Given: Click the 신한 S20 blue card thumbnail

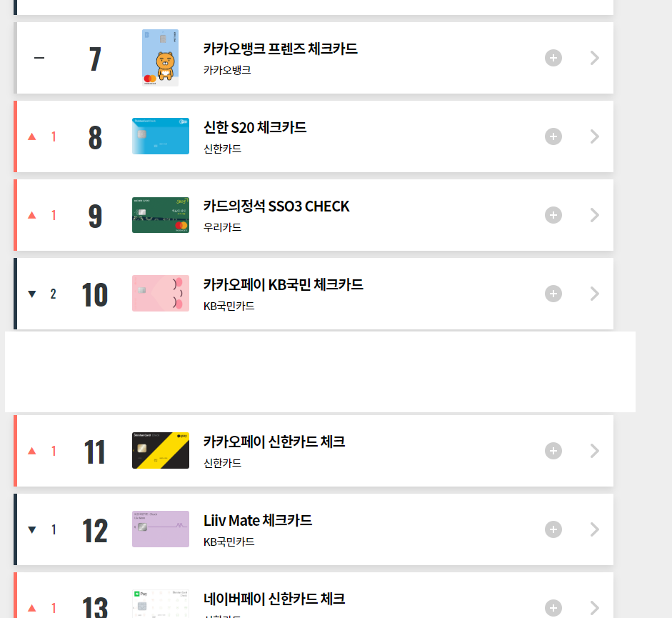Looking at the screenshot, I should [160, 136].
